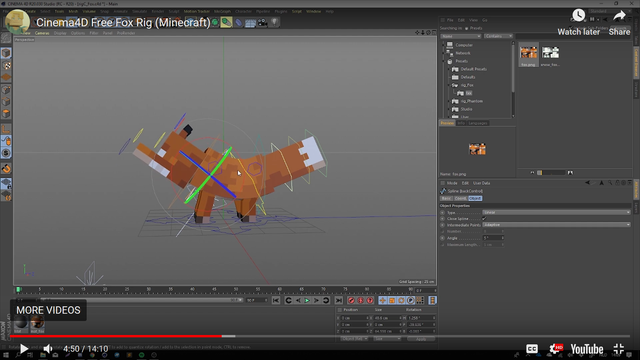The width and height of the screenshot is (640, 360).
Task: Select the fox.png thumbnail
Action: point(529,55)
